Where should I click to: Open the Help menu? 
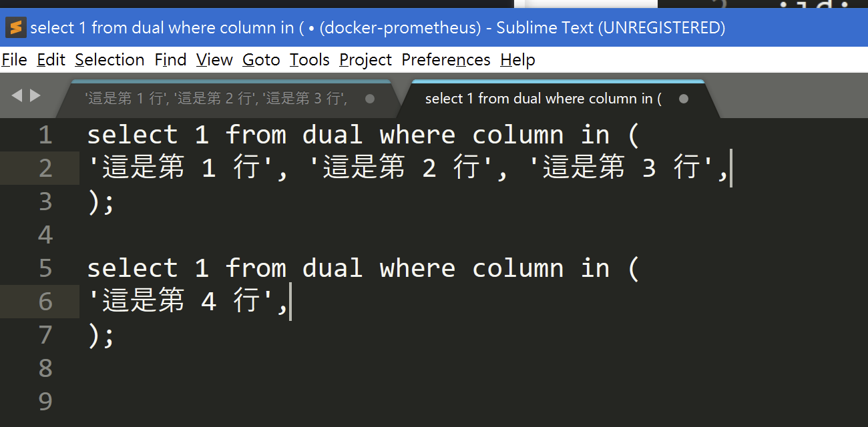click(x=517, y=60)
